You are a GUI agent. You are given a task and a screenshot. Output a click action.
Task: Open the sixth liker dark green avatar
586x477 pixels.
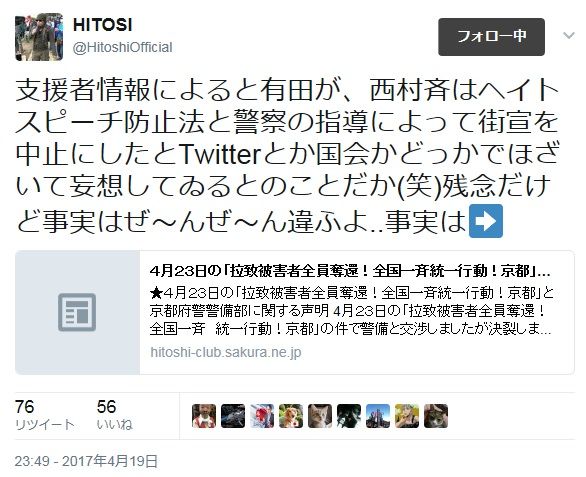click(x=349, y=416)
